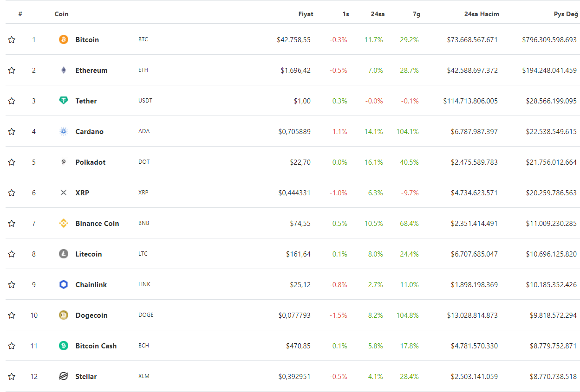Open the Binance Coin page
This screenshot has height=392, width=580.
(x=97, y=224)
